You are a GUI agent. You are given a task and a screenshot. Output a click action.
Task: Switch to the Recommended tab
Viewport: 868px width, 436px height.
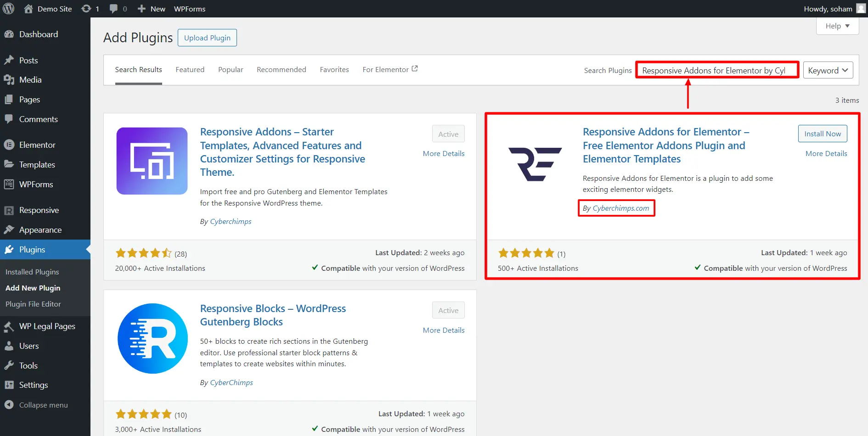pyautogui.click(x=281, y=70)
